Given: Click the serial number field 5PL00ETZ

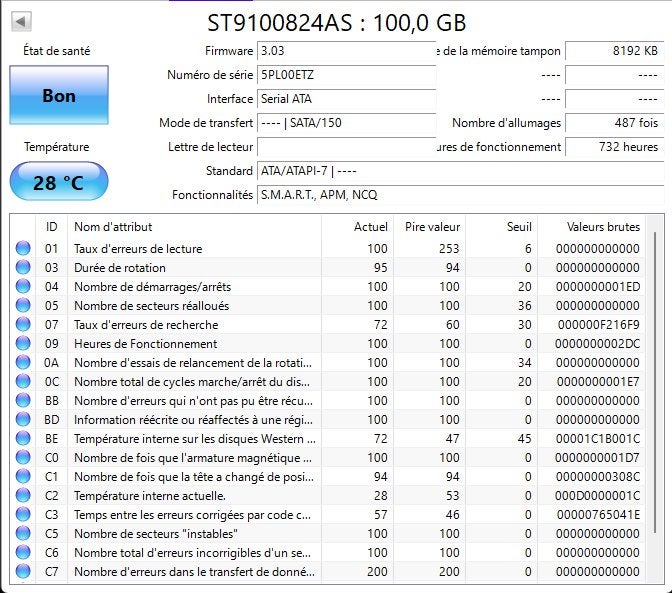Looking at the screenshot, I should [346, 75].
